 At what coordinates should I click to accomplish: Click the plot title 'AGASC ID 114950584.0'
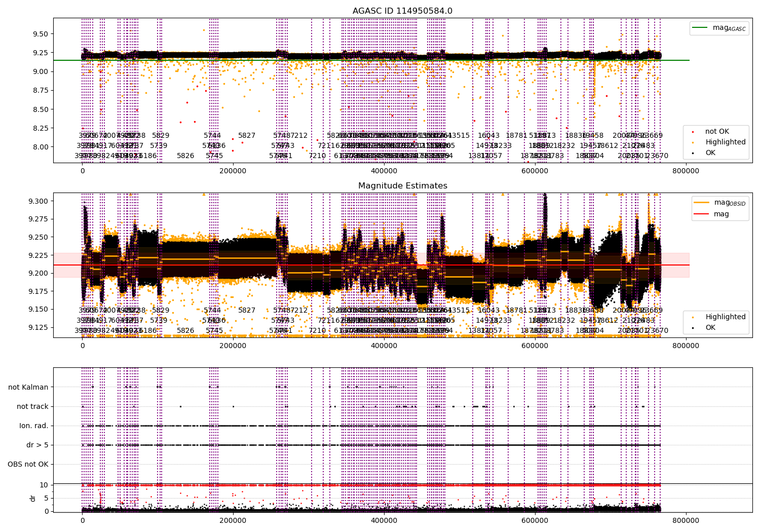[402, 11]
